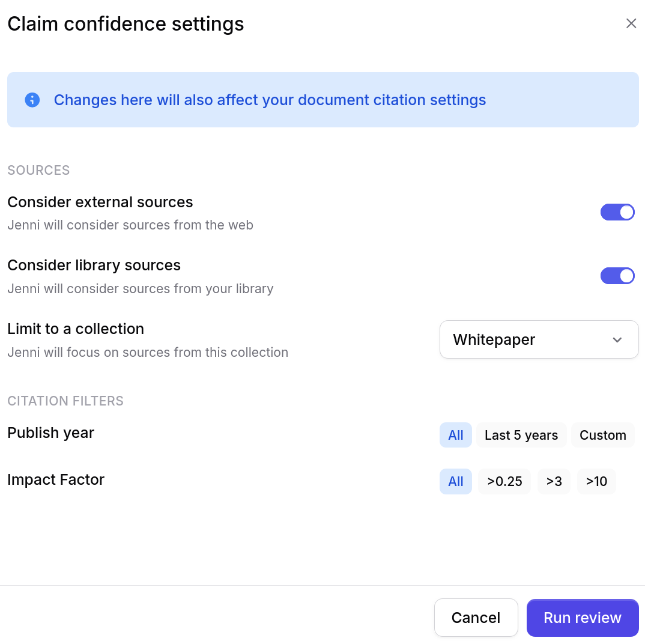This screenshot has height=644, width=645.
Task: Click Run review
Action: tap(582, 617)
